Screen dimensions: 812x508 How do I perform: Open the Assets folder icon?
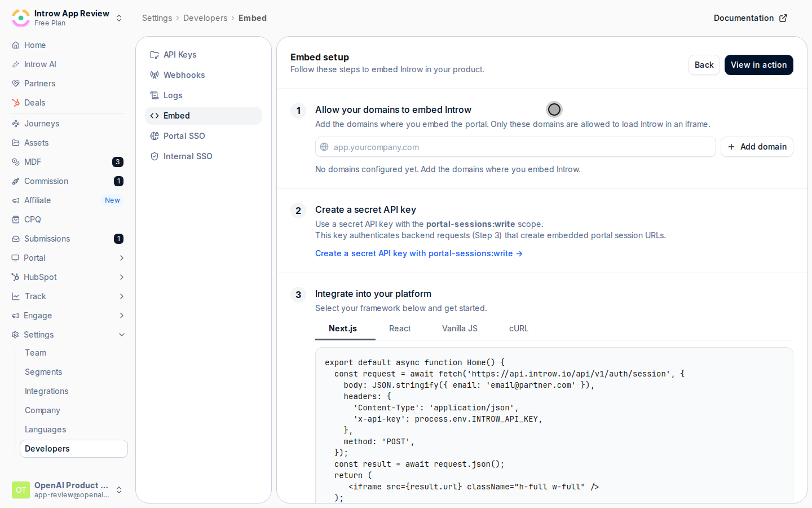click(x=16, y=143)
